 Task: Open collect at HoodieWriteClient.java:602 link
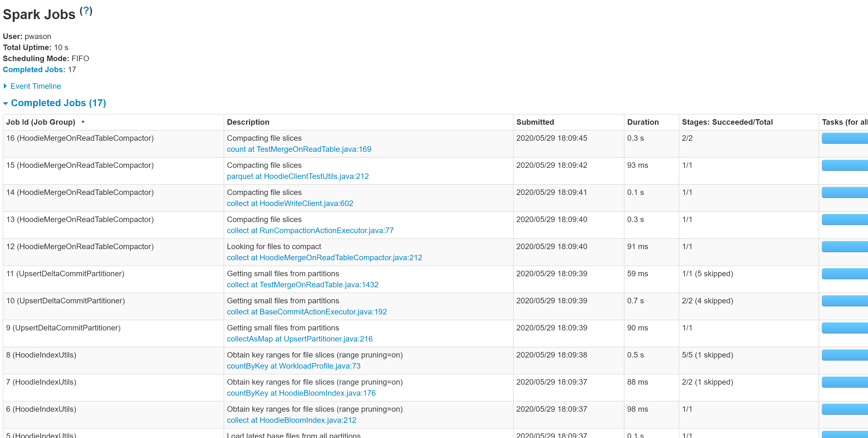[290, 203]
